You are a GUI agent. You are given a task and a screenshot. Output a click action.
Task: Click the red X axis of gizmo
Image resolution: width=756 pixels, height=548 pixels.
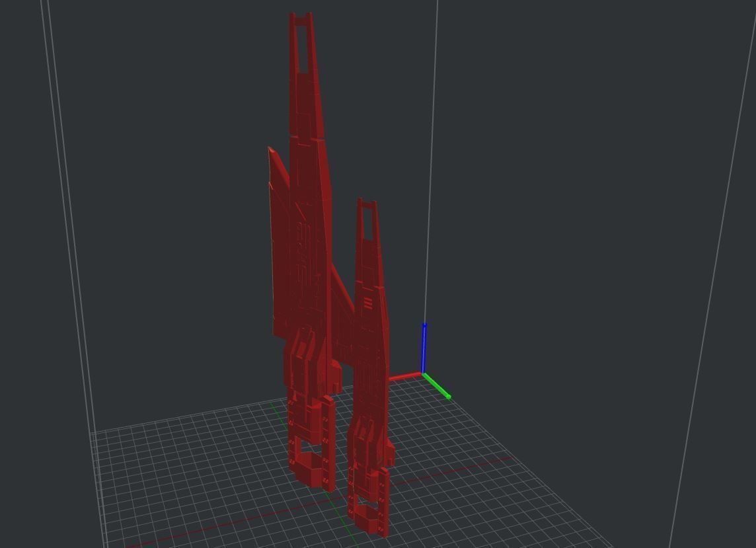405,376
